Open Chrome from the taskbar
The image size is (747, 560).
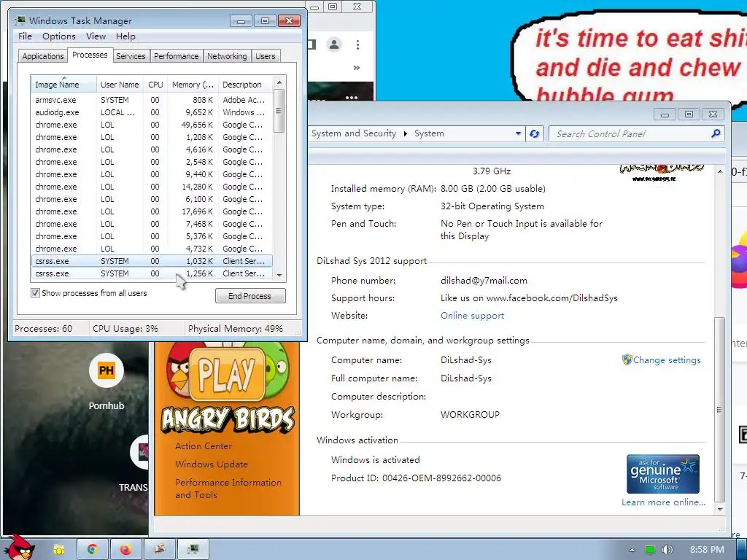(x=93, y=550)
